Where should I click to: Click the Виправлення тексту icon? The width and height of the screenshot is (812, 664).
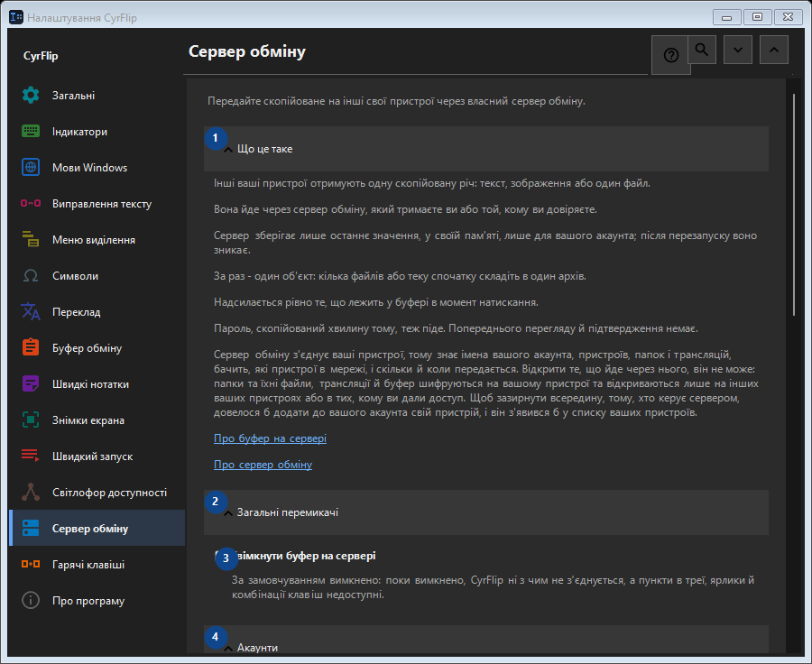(31, 204)
